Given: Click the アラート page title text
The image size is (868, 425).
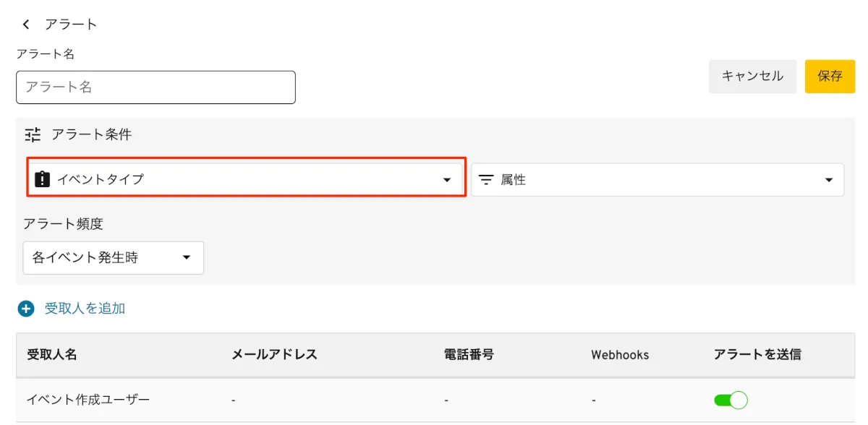Looking at the screenshot, I should coord(71,25).
